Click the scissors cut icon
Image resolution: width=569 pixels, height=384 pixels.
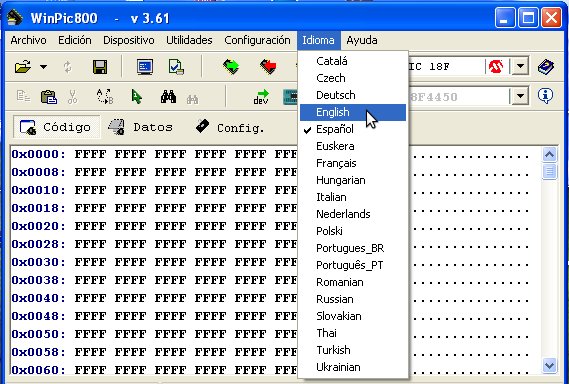click(73, 97)
